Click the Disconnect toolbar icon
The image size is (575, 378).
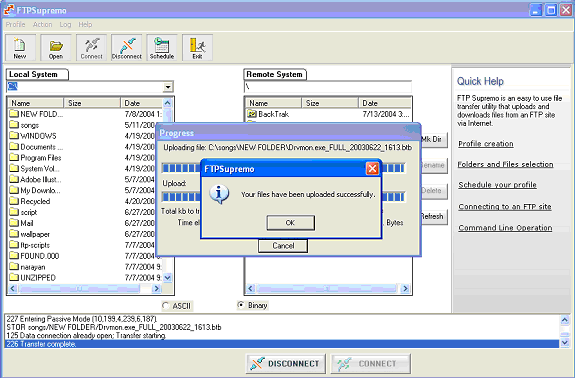coord(127,48)
